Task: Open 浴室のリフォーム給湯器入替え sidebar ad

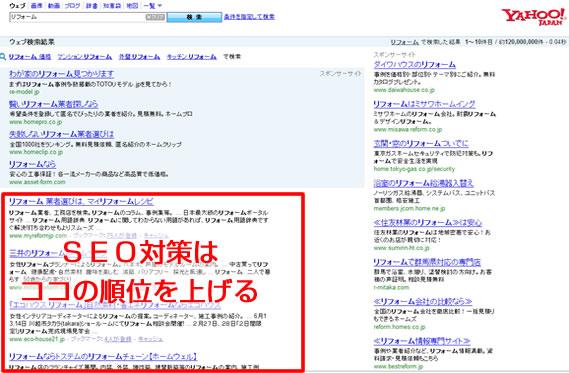Action: [x=423, y=183]
